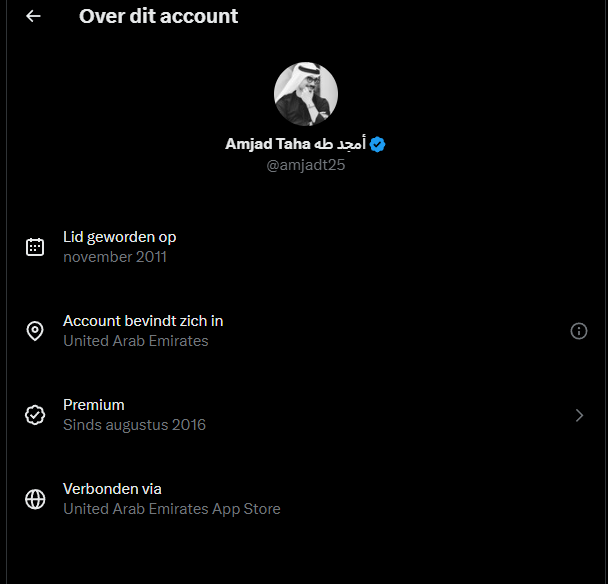Click the Lid geworden op label
This screenshot has height=584, width=608.
tap(119, 237)
